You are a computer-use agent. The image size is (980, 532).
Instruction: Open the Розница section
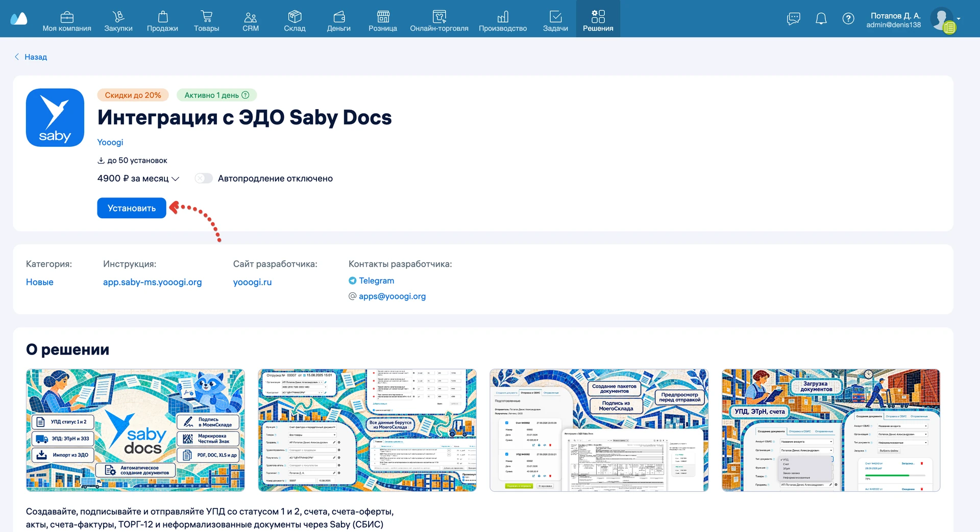coord(383,21)
